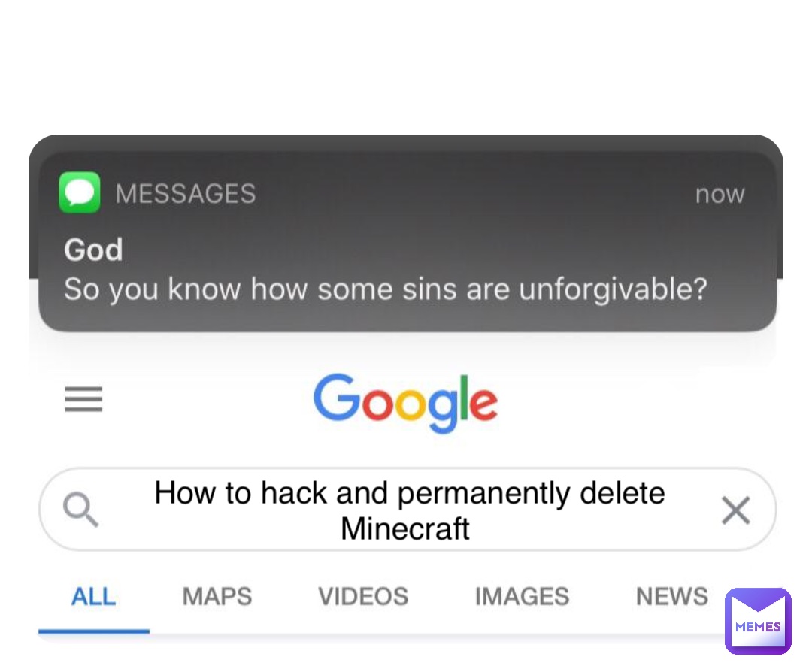Select the ALL results tab

pyautogui.click(x=93, y=597)
